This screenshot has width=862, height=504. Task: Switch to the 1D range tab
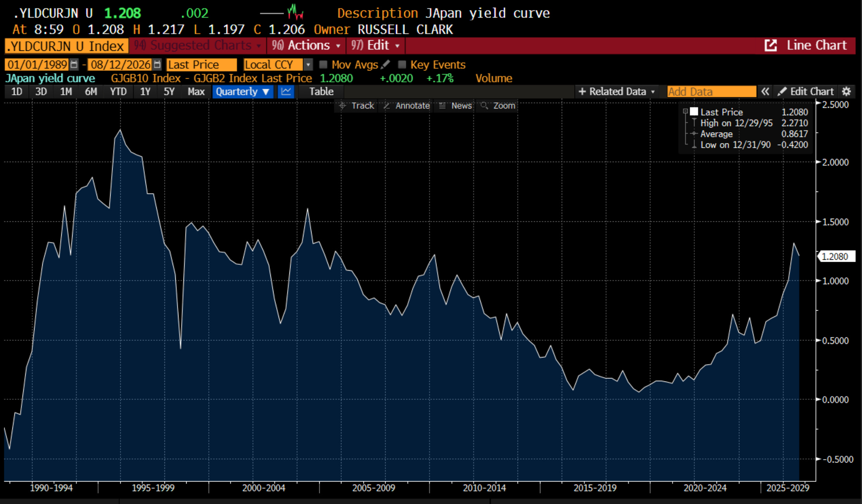[17, 91]
